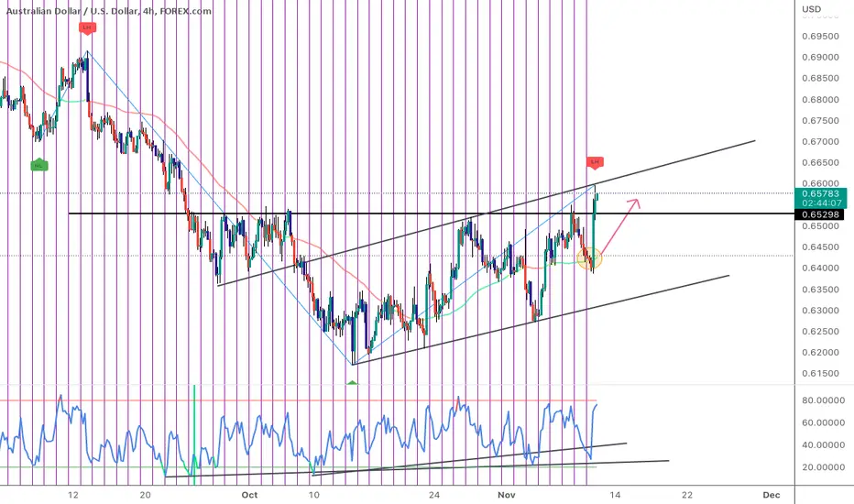Click the current price tag 0.65783
This screenshot has height=504, width=854.
pyautogui.click(x=821, y=193)
